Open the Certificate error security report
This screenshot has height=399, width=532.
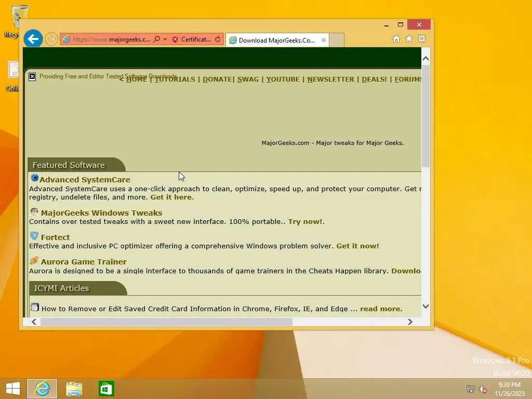click(x=191, y=39)
